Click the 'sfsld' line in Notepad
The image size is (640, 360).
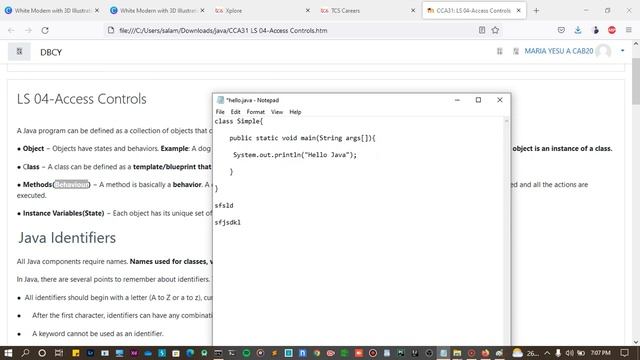pyautogui.click(x=224, y=205)
